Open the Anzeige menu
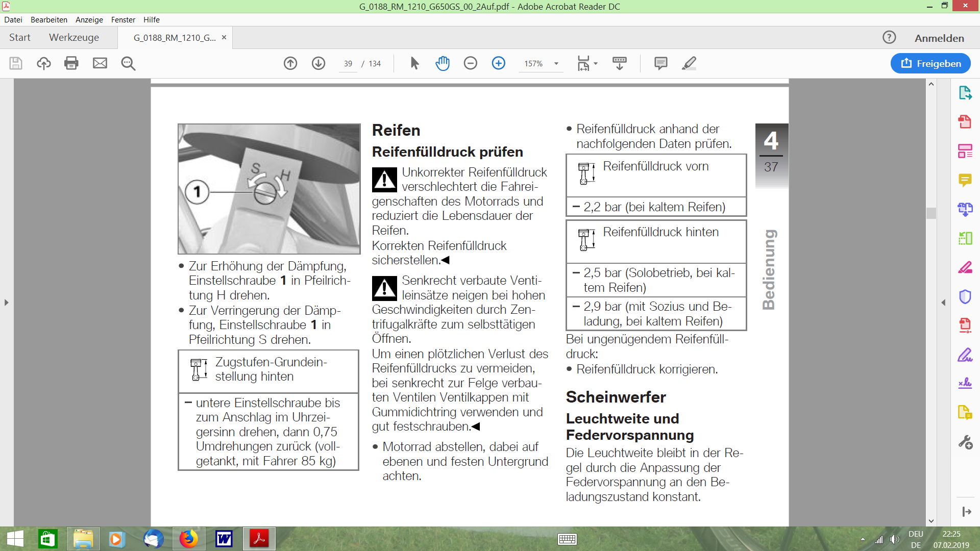This screenshot has height=551, width=980. [89, 19]
